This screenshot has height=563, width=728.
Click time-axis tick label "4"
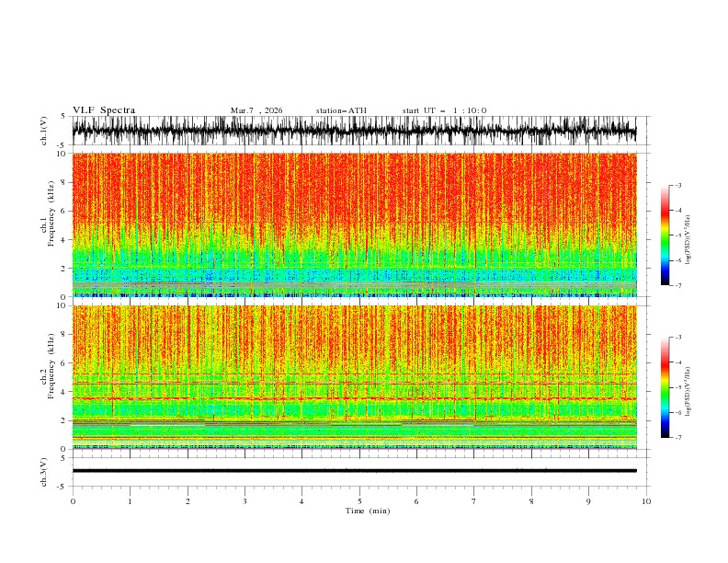pyautogui.click(x=301, y=501)
